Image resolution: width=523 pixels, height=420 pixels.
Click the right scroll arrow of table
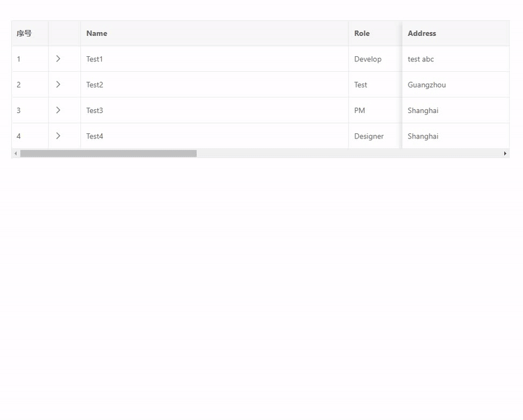505,153
